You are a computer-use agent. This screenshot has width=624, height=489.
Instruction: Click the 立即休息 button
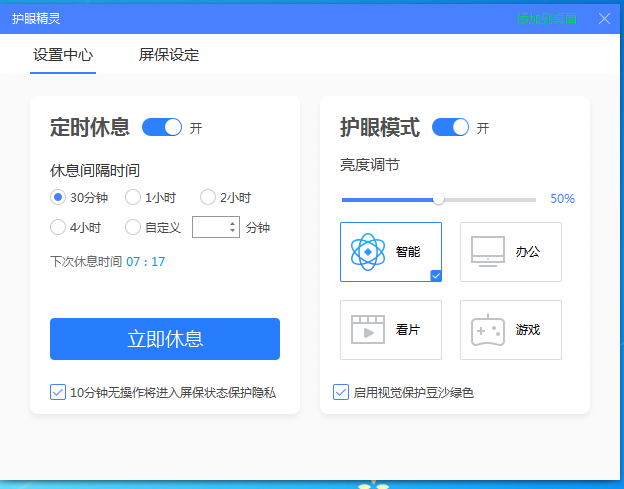(x=165, y=339)
